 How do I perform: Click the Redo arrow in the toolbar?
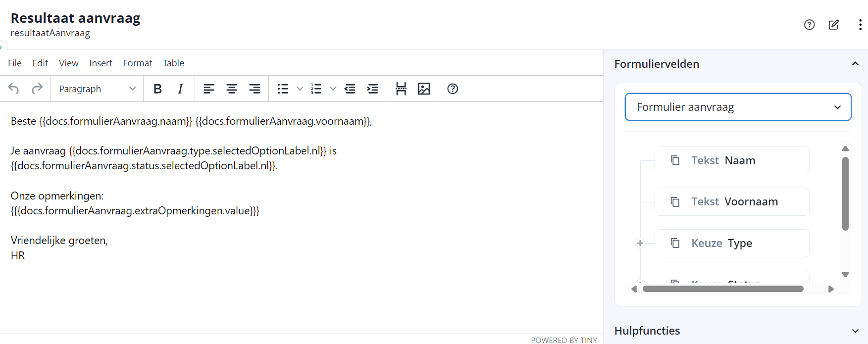pos(37,89)
